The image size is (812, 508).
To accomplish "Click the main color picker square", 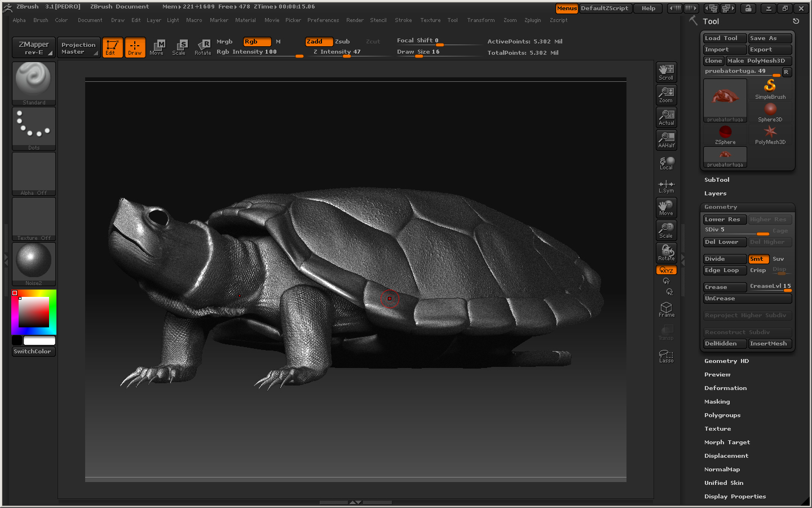I will (x=34, y=312).
